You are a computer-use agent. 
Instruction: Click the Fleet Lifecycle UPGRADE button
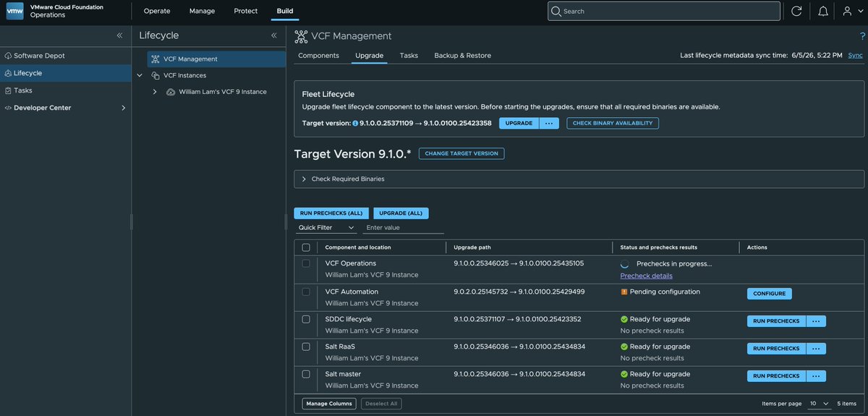[519, 123]
